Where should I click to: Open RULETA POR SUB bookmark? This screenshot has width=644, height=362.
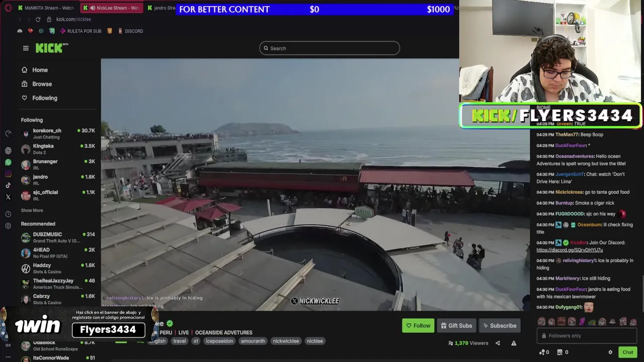coord(80,31)
